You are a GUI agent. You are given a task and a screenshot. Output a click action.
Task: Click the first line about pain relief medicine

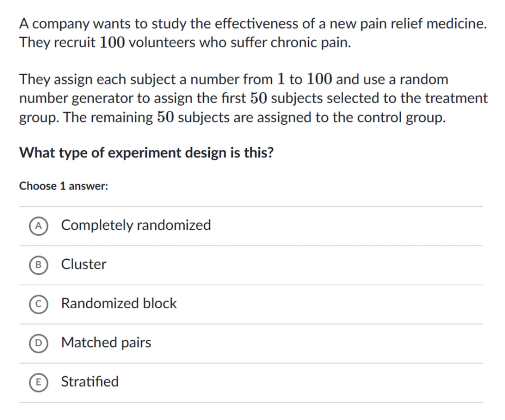253,24
